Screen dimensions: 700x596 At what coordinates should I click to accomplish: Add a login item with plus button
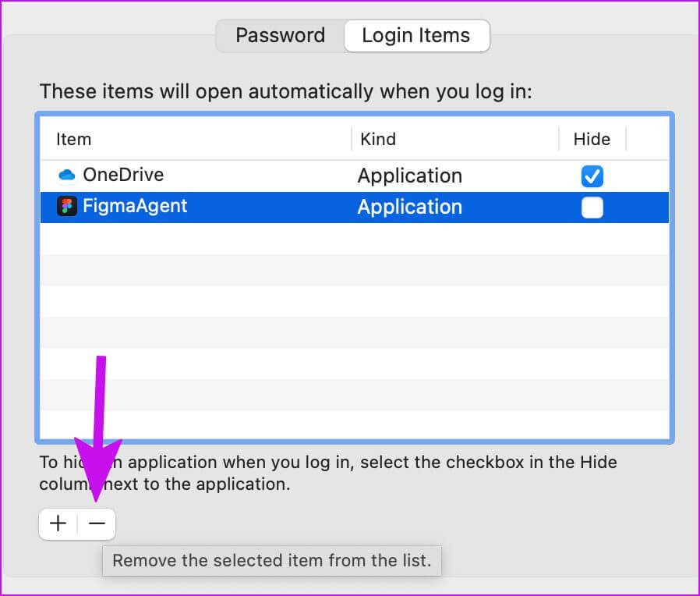tap(58, 523)
